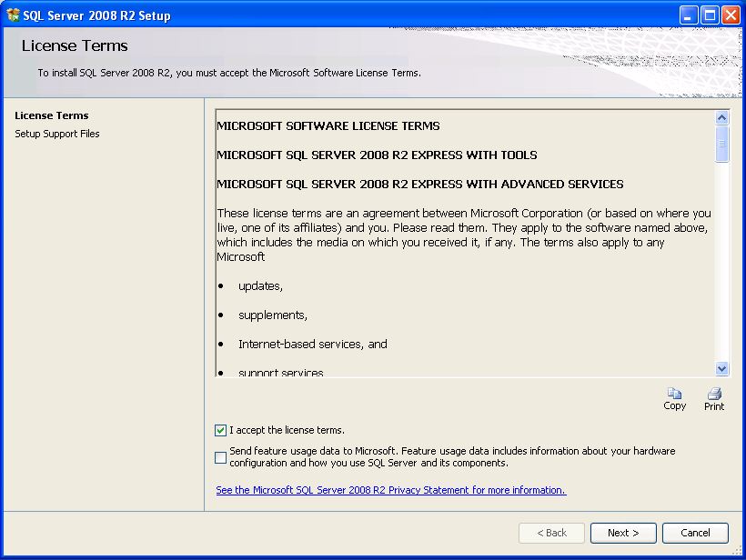Select the Setup Support Files step in the sidebar
Image resolution: width=746 pixels, height=560 pixels.
57,134
